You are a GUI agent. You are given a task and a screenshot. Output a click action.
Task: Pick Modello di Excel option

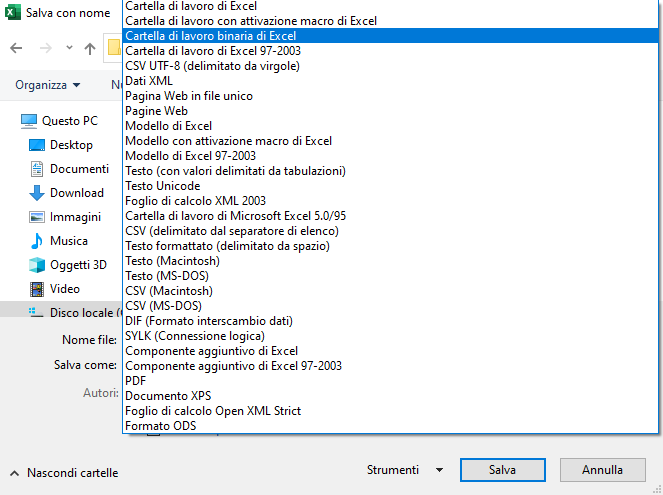click(390, 126)
